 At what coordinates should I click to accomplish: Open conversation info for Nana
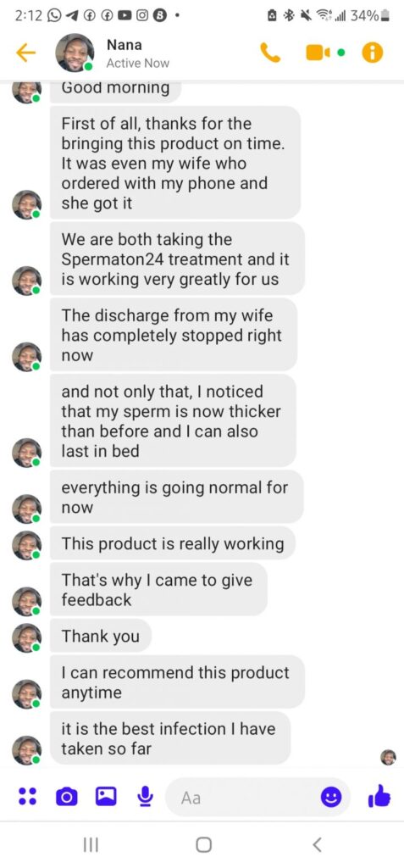coord(373,53)
